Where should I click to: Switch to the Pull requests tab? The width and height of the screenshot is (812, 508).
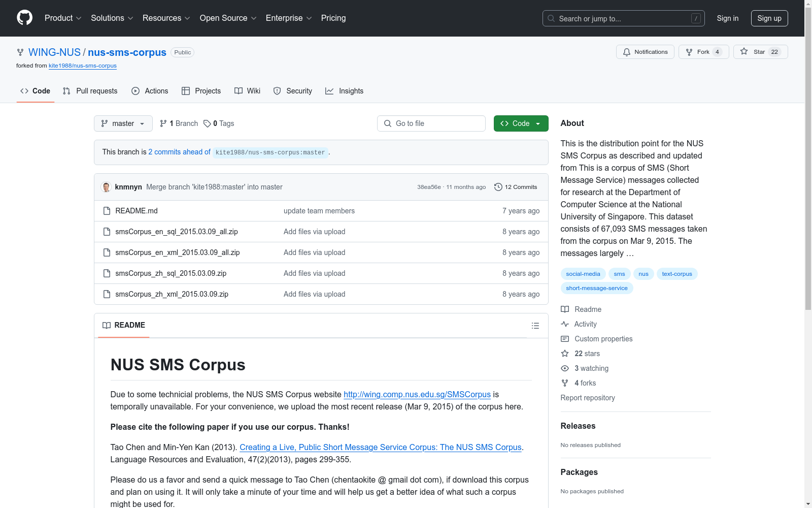click(x=90, y=91)
